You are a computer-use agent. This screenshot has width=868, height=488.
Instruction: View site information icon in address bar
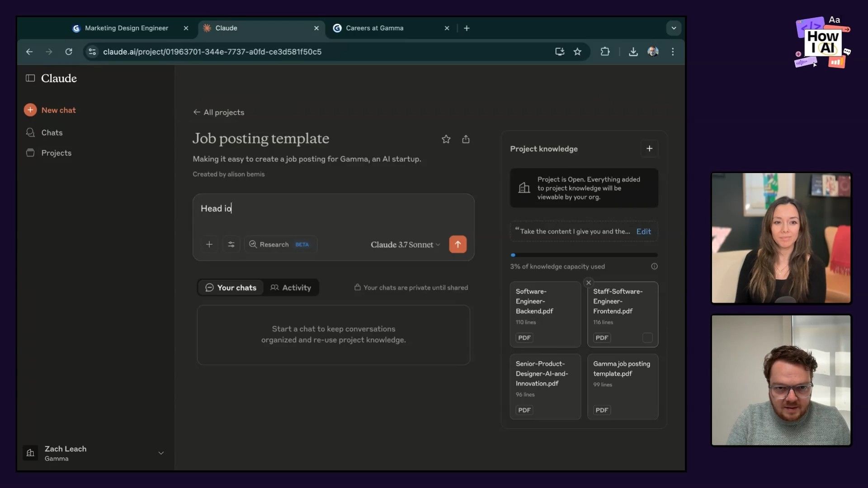click(x=92, y=52)
